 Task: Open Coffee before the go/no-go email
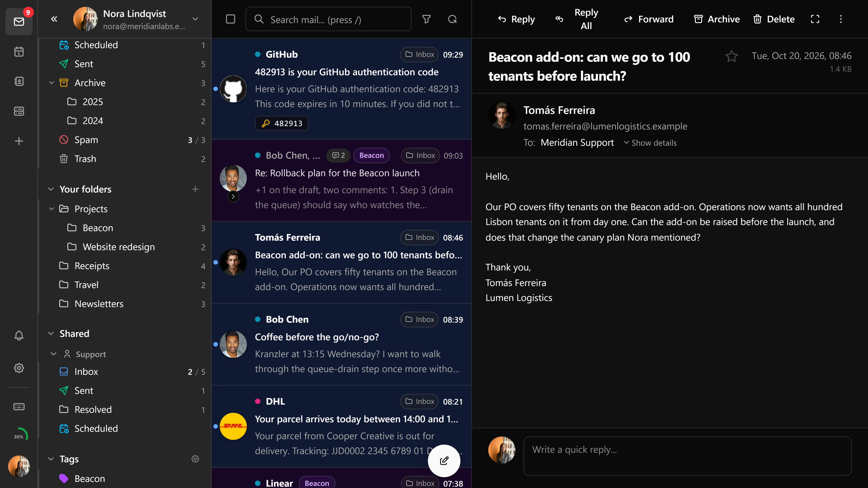(341, 344)
